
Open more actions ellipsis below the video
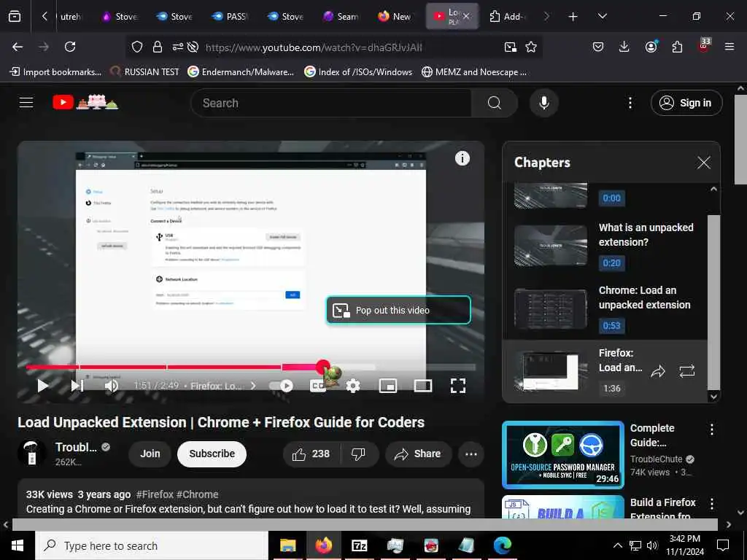tap(471, 454)
